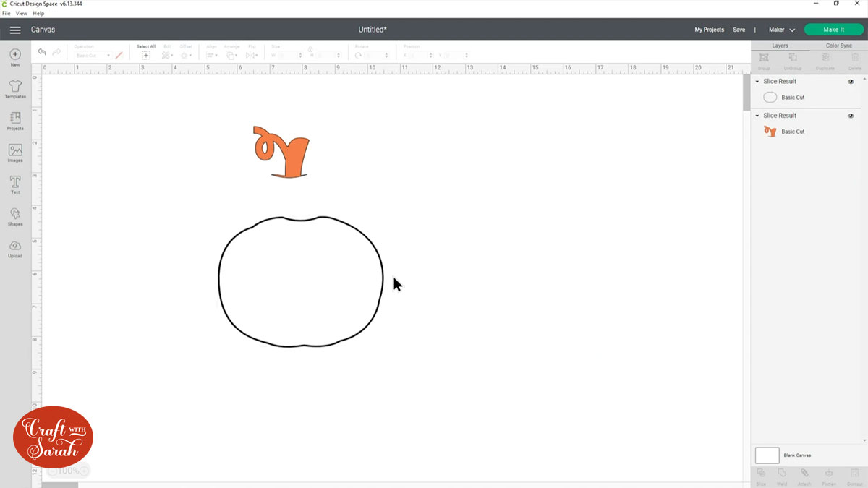The height and width of the screenshot is (488, 868).
Task: Click the size lock aspect ratio icon
Action: click(x=310, y=49)
